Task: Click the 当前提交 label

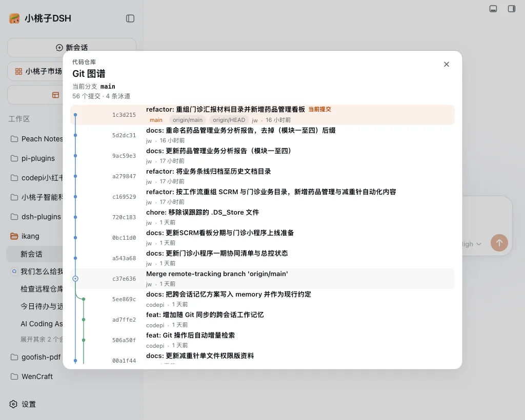Action: click(320, 109)
